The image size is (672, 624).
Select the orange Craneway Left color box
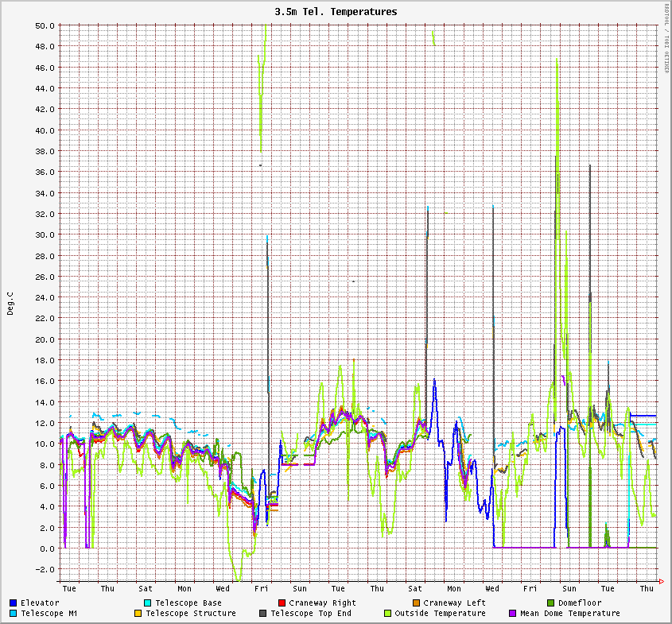416,603
